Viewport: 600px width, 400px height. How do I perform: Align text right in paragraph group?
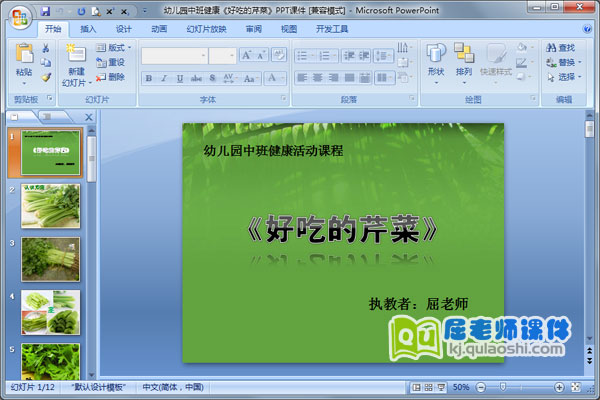pyautogui.click(x=333, y=78)
